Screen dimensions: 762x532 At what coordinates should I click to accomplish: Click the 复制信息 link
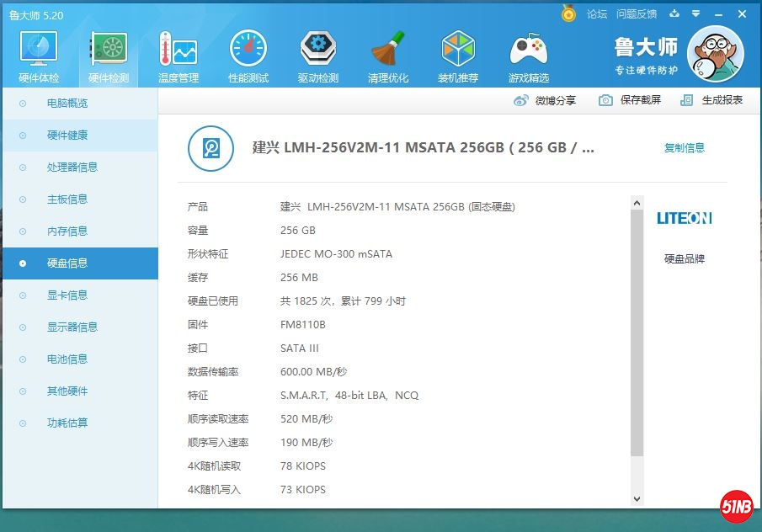(x=684, y=148)
